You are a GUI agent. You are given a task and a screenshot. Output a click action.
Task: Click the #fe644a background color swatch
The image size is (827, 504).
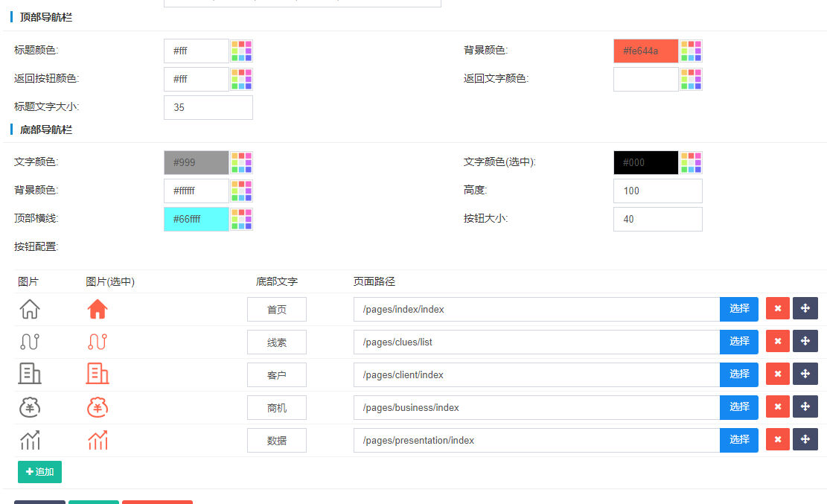tap(645, 51)
